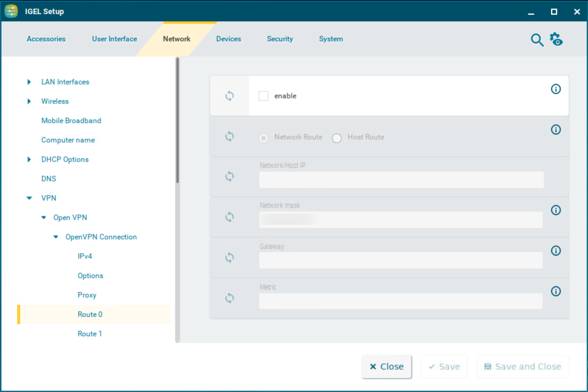Select the Network Route radio button

tap(264, 138)
